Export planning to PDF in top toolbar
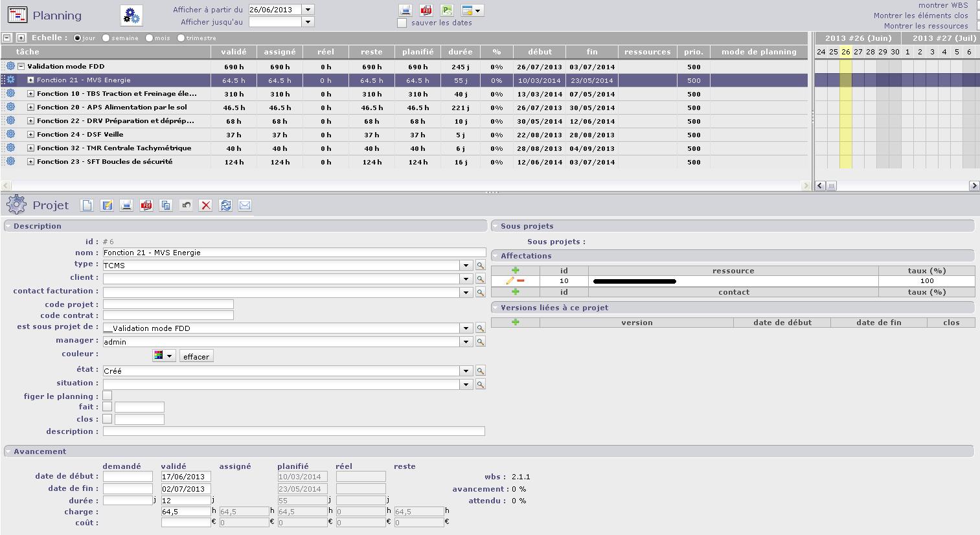Image resolution: width=980 pixels, height=535 pixels. click(x=426, y=10)
